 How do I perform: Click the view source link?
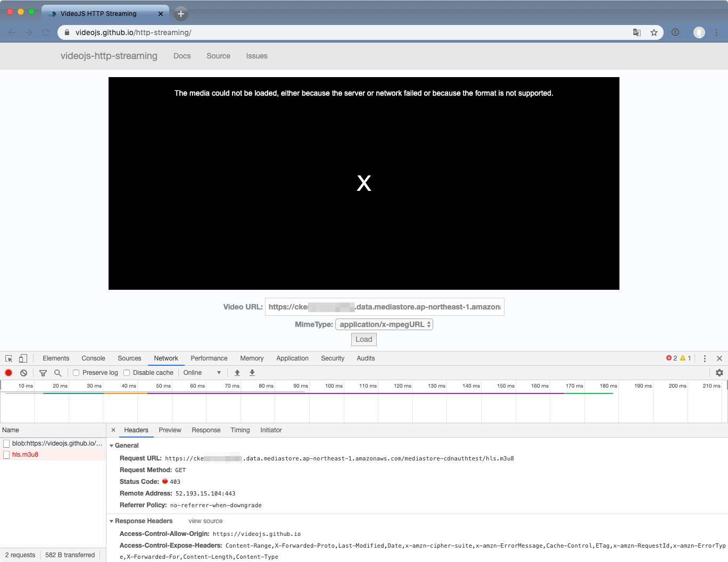[x=205, y=521]
